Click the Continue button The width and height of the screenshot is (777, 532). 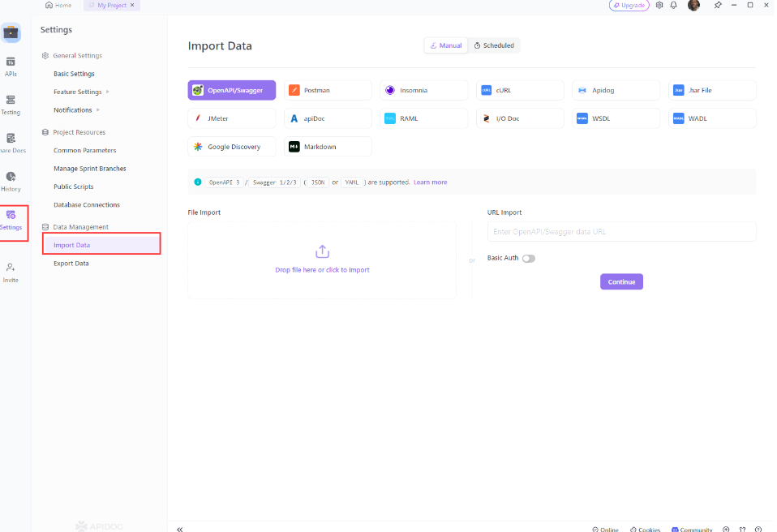coord(621,282)
